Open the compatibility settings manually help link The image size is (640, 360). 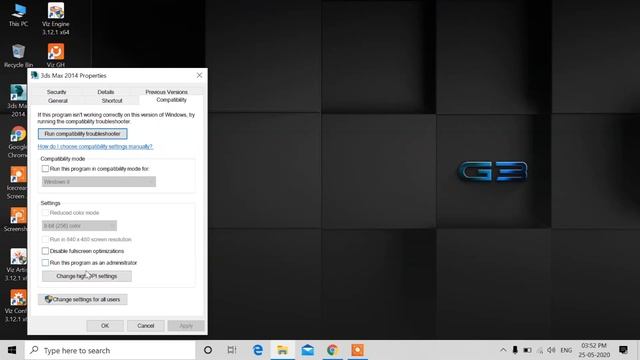[95, 147]
